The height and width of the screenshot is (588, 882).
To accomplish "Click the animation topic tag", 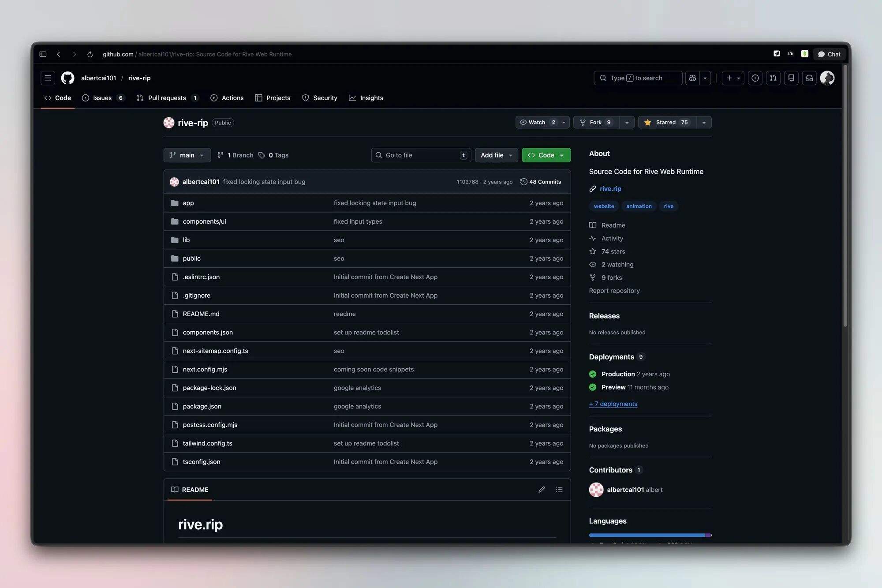I will click(639, 206).
